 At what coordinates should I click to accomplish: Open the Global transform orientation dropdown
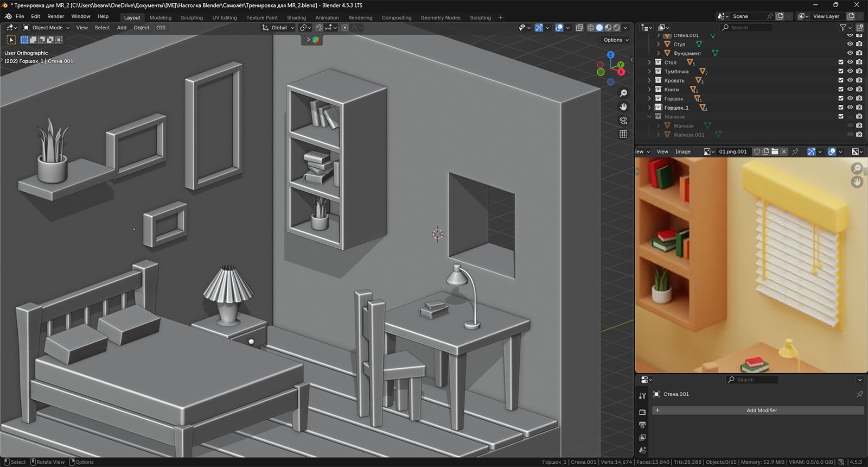(x=279, y=28)
